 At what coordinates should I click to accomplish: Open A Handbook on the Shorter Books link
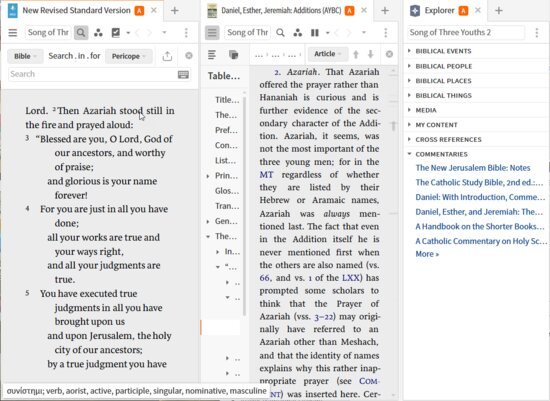coord(480,226)
